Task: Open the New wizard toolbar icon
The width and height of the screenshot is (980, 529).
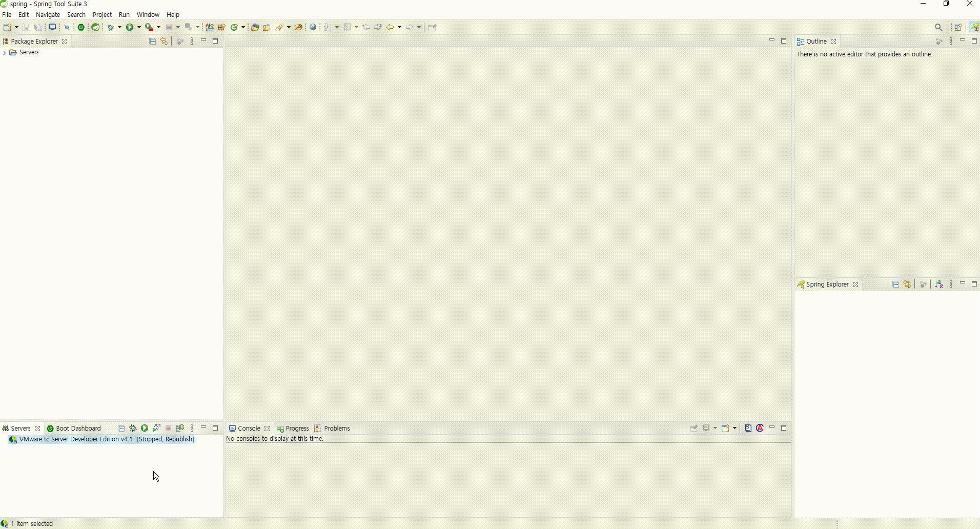Action: (x=7, y=27)
